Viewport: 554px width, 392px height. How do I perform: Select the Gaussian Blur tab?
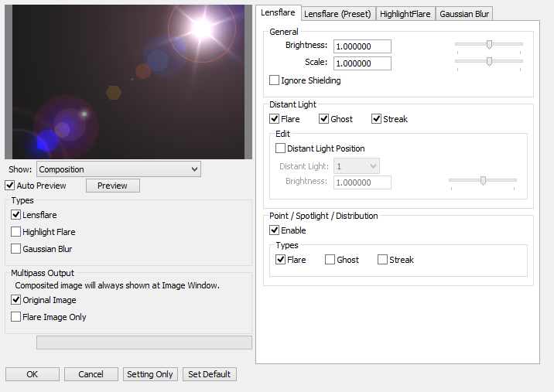pos(464,14)
